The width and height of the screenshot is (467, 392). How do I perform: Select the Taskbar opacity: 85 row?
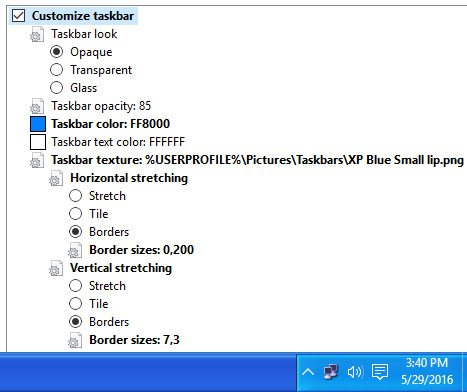(x=101, y=106)
